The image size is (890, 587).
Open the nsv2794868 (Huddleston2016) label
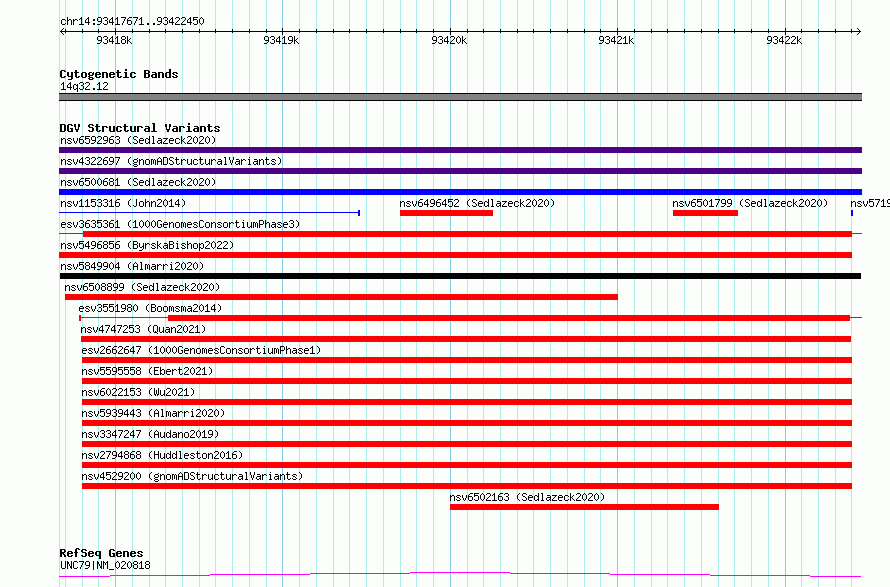[x=162, y=455]
